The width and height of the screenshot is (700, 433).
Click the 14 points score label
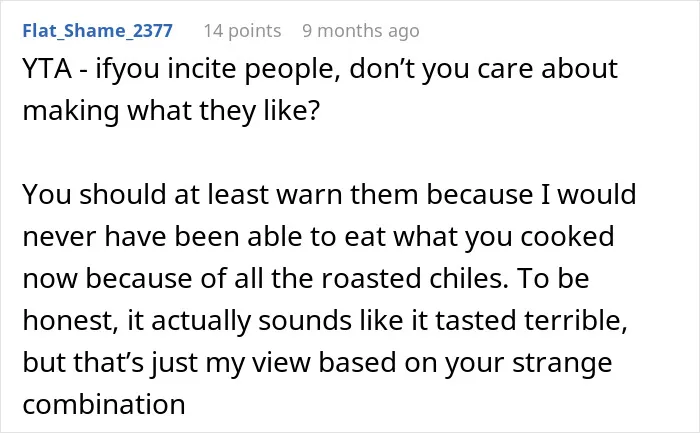[242, 31]
